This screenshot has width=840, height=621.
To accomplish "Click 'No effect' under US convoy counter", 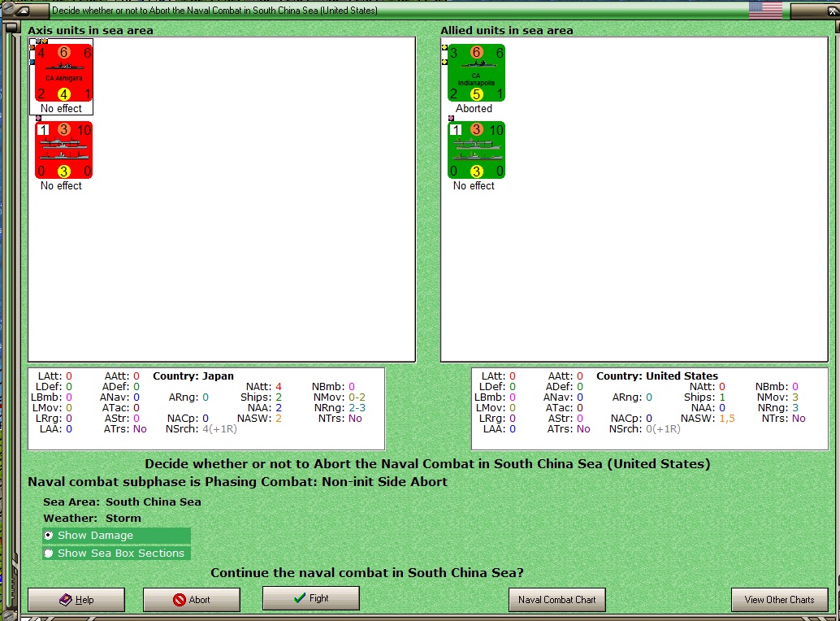I will pos(474,185).
